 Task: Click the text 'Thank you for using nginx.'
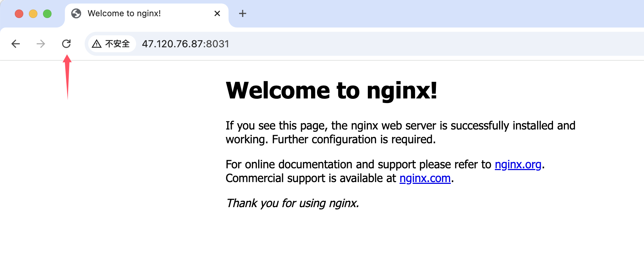pyautogui.click(x=292, y=203)
